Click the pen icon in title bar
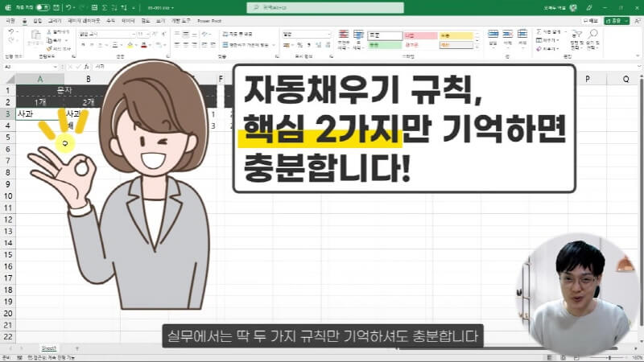 589,7
